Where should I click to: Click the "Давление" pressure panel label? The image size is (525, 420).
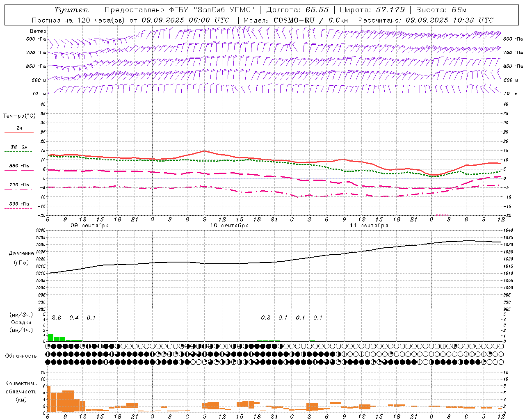click(21, 253)
